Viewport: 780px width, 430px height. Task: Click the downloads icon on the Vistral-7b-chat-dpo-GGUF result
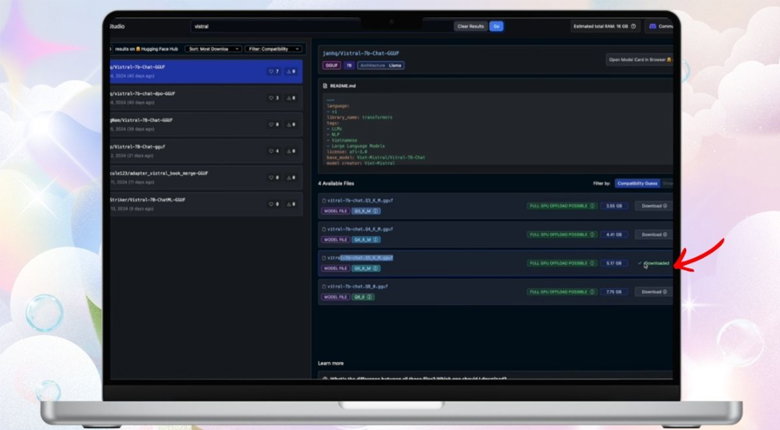pyautogui.click(x=289, y=98)
